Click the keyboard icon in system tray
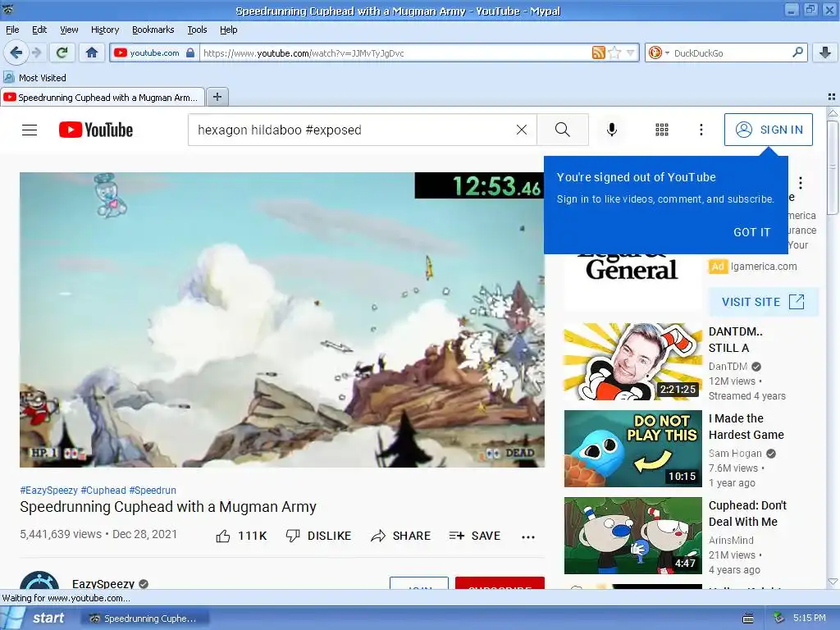Screen dimensions: 840x630 click(748, 619)
